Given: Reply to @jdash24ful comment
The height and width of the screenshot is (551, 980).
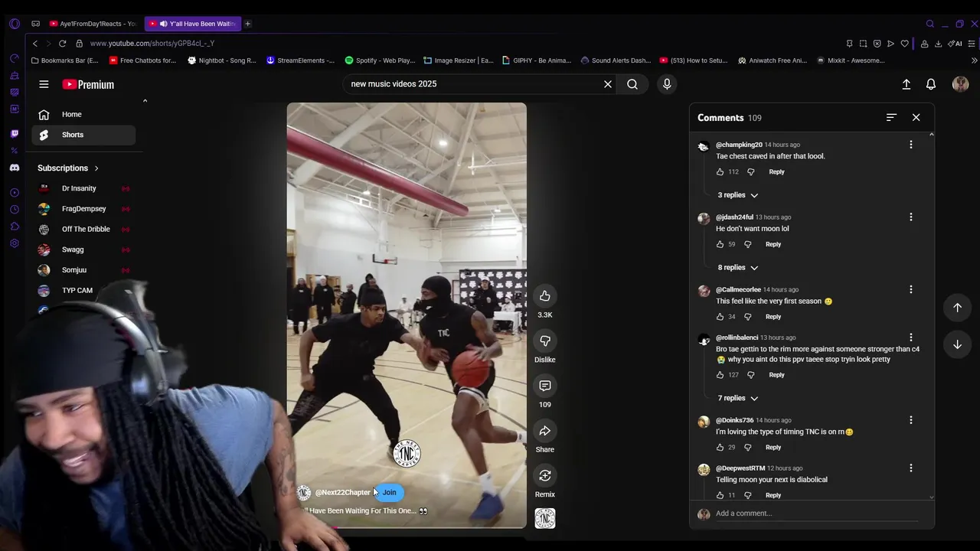Looking at the screenshot, I should click(x=773, y=244).
